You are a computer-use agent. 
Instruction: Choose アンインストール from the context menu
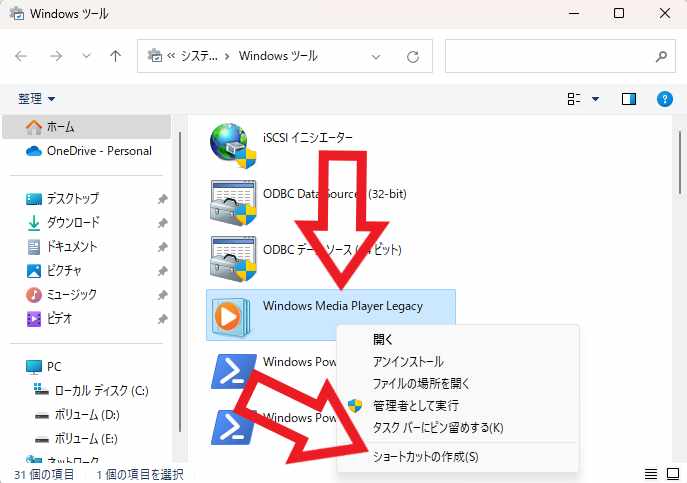[458, 362]
